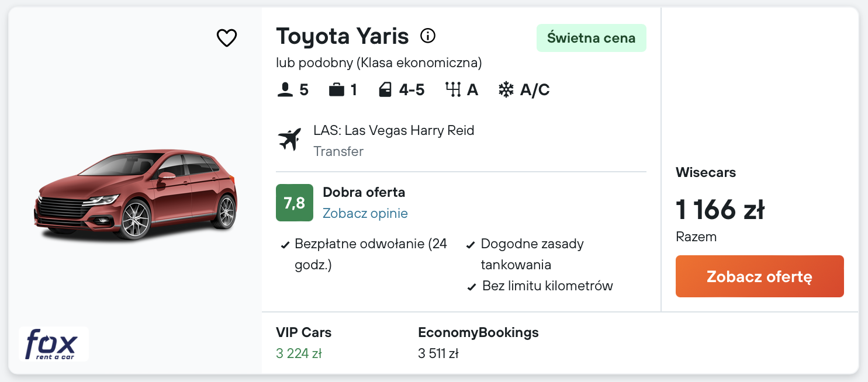Click the Toyota Yaris title

pos(342,36)
